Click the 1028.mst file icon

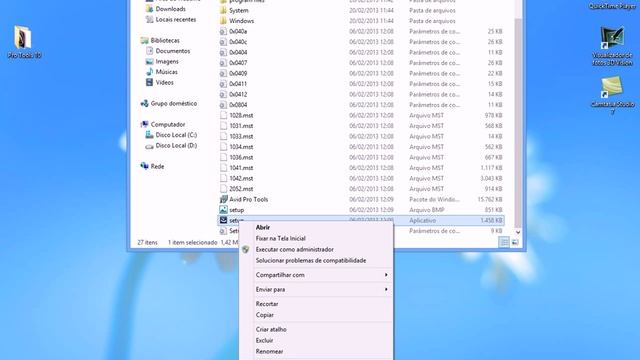point(223,115)
